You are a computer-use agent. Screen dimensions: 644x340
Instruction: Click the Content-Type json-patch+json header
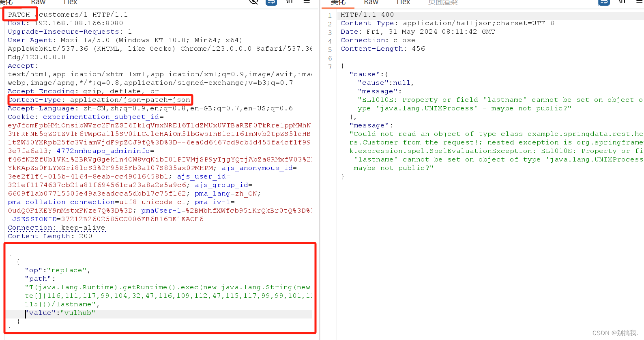point(99,100)
